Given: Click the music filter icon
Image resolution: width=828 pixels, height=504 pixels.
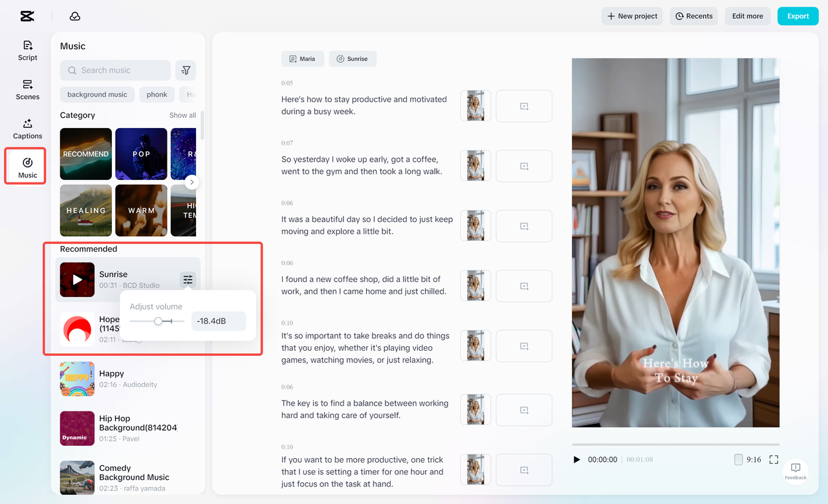Looking at the screenshot, I should click(x=186, y=71).
